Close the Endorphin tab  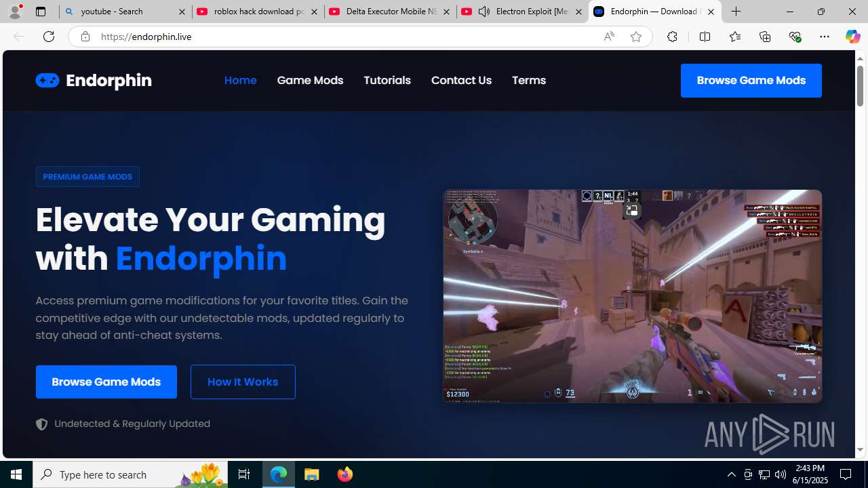pyautogui.click(x=711, y=12)
